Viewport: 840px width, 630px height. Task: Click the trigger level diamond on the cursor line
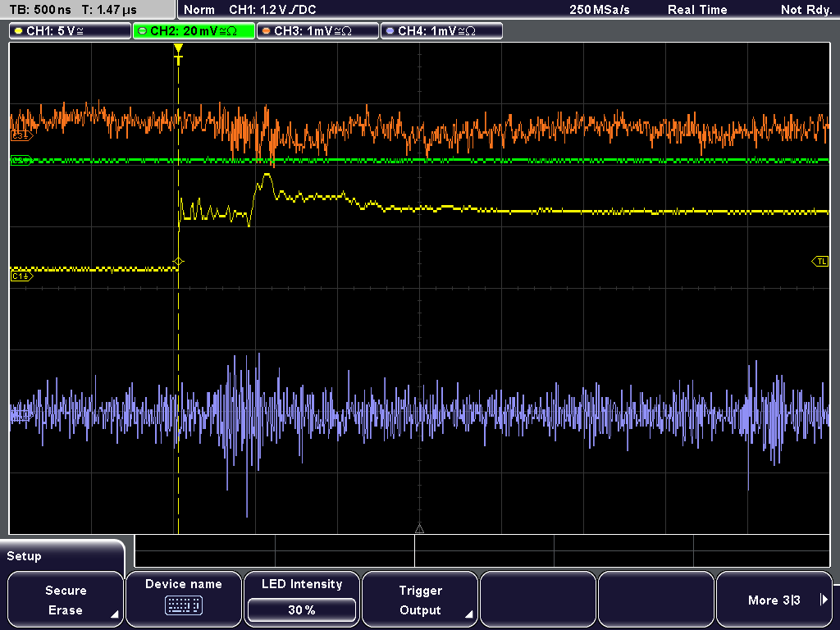178,262
